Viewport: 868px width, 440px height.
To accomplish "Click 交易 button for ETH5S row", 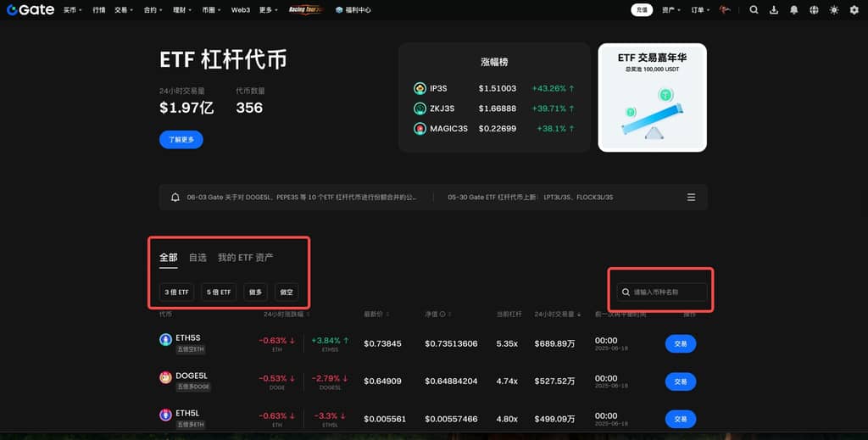I will tap(680, 343).
